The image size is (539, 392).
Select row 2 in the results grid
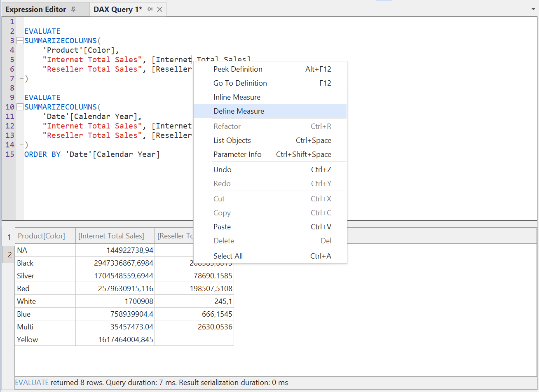coord(9,254)
